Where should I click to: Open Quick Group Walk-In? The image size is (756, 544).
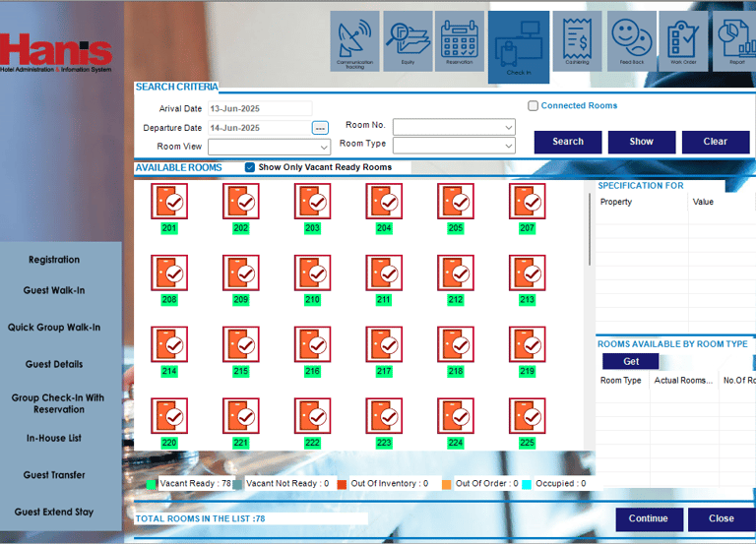pyautogui.click(x=54, y=328)
